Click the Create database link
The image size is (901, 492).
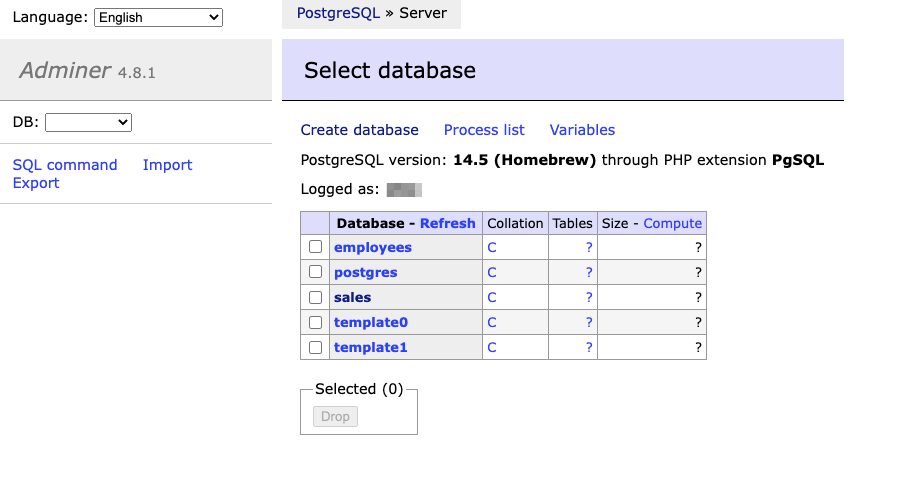pos(359,130)
